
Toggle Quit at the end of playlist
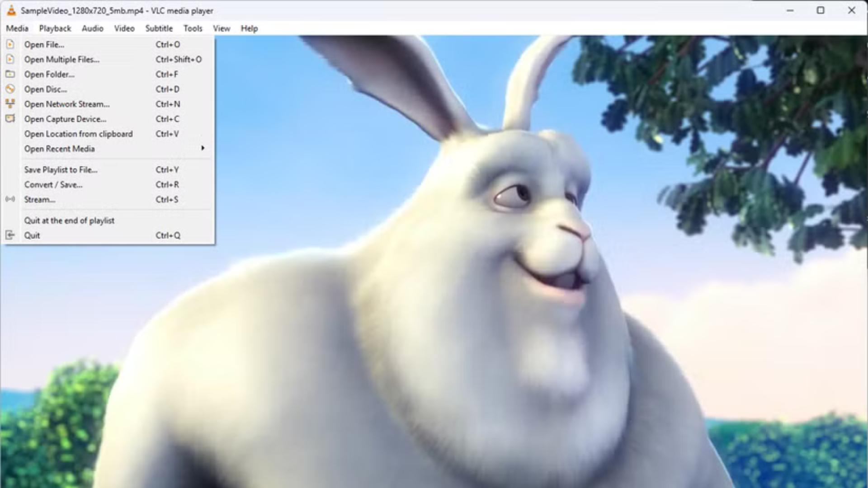pyautogui.click(x=69, y=221)
